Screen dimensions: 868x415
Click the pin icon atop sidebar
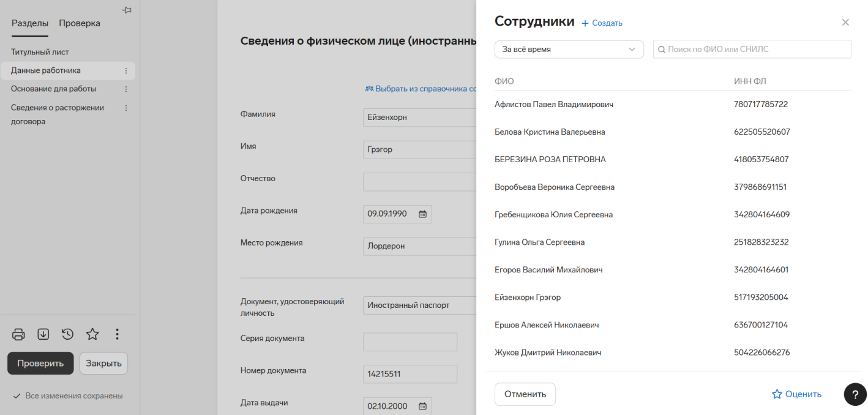(x=127, y=10)
